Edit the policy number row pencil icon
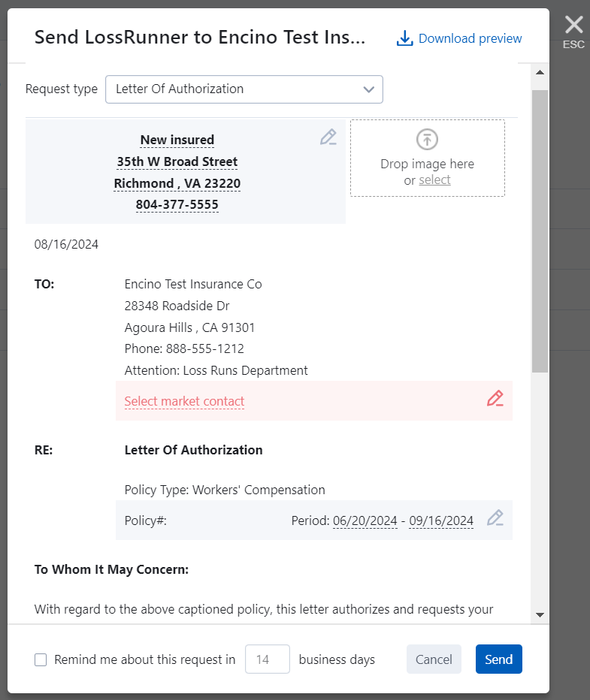 pos(495,518)
